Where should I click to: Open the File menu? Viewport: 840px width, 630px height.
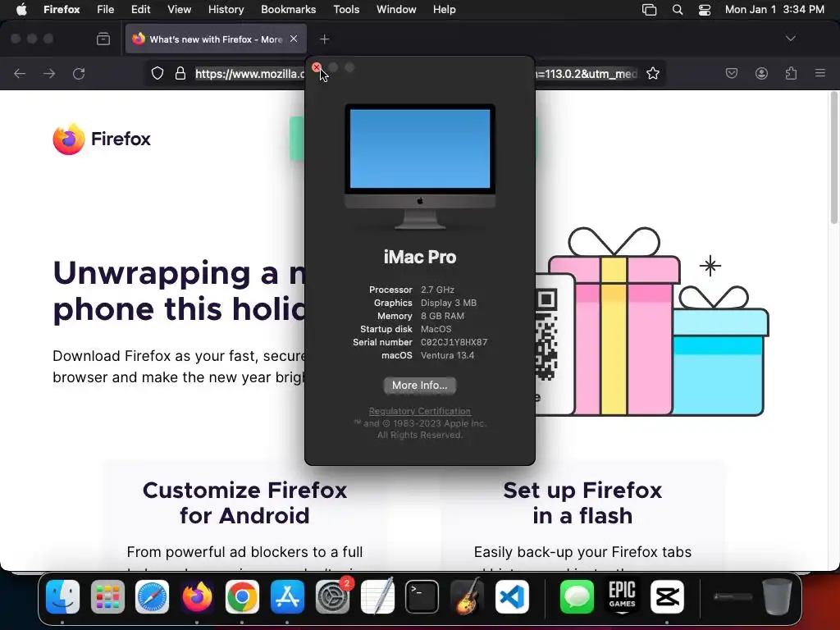(105, 10)
